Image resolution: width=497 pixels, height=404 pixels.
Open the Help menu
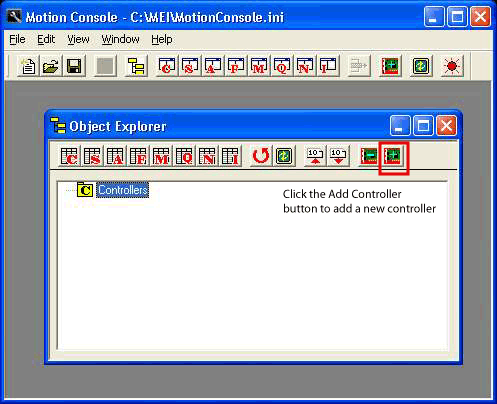162,39
